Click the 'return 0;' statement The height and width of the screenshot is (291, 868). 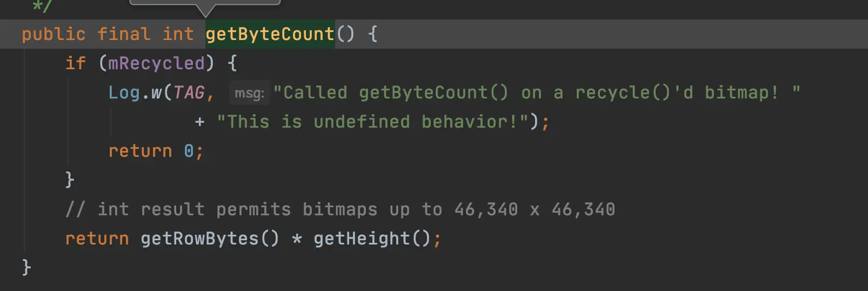point(156,151)
